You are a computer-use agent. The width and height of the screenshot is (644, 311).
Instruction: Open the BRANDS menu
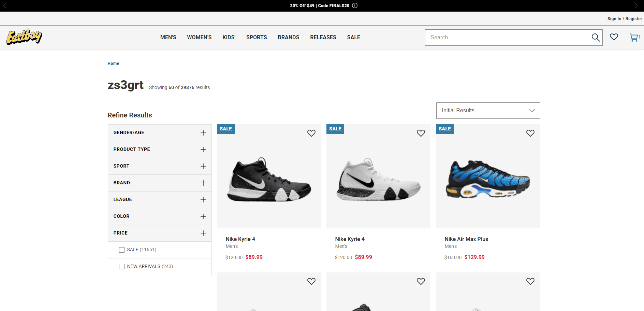coord(289,38)
